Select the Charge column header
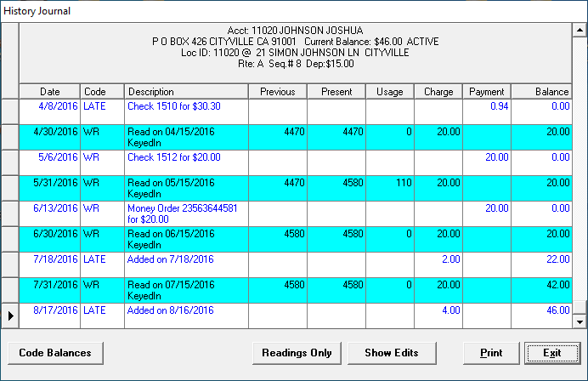 pyautogui.click(x=438, y=92)
